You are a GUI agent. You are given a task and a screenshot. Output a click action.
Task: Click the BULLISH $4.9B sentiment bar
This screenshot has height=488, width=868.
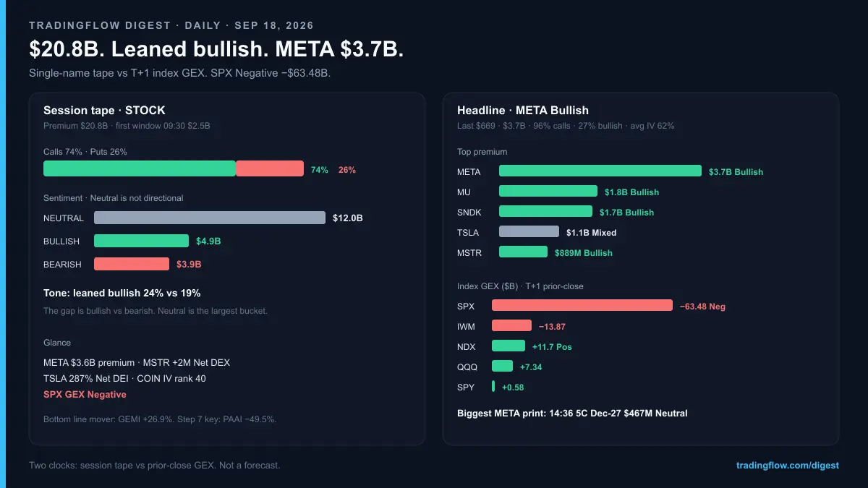pyautogui.click(x=141, y=241)
